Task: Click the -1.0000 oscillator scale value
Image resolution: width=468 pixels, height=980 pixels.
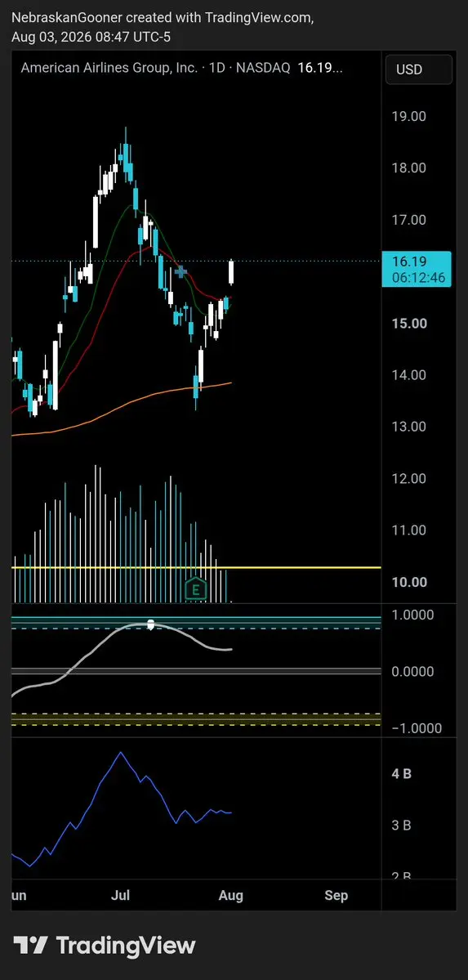Action: [x=416, y=728]
